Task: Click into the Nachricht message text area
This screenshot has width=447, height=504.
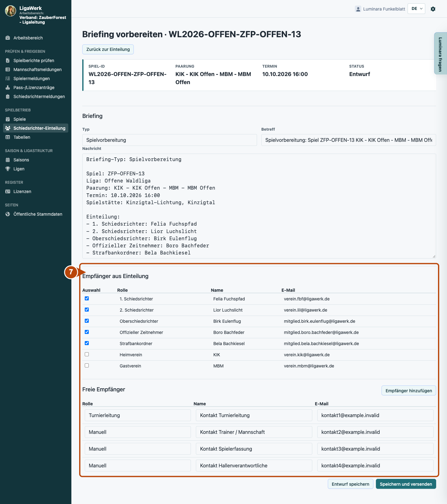Action: tap(259, 206)
